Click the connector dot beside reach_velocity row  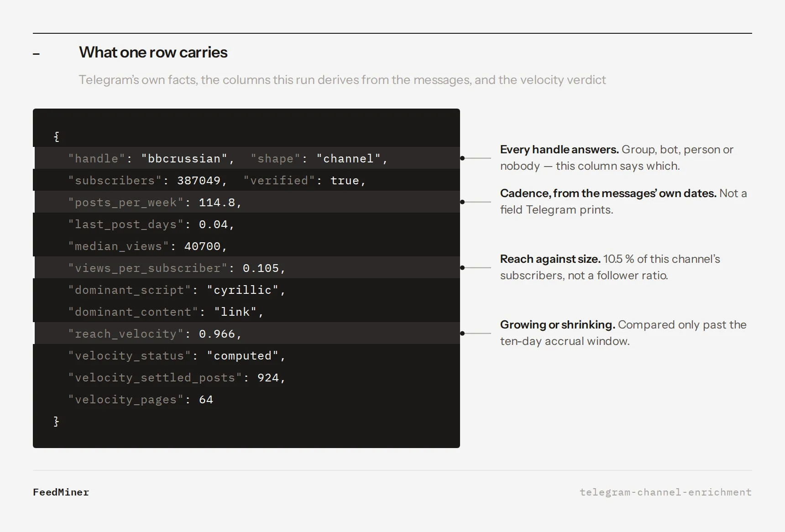462,334
